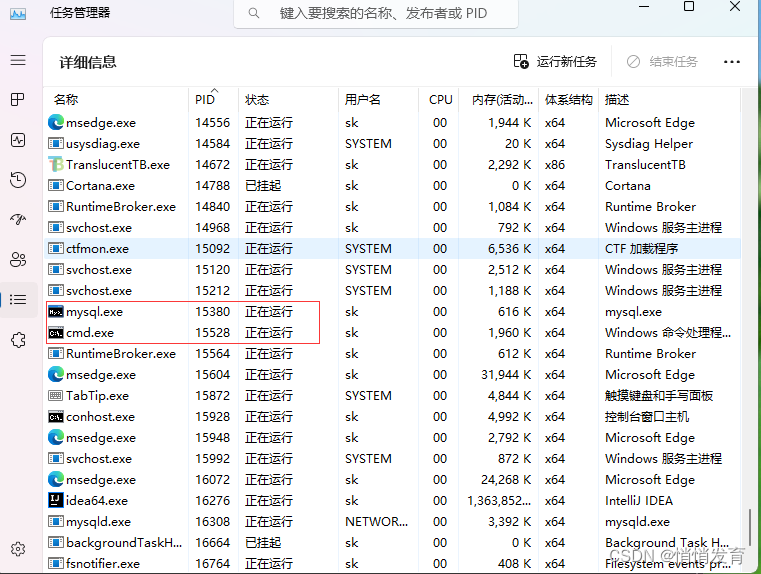
Task: Click the 已挂起 status of Cortana.exe
Action: [263, 186]
